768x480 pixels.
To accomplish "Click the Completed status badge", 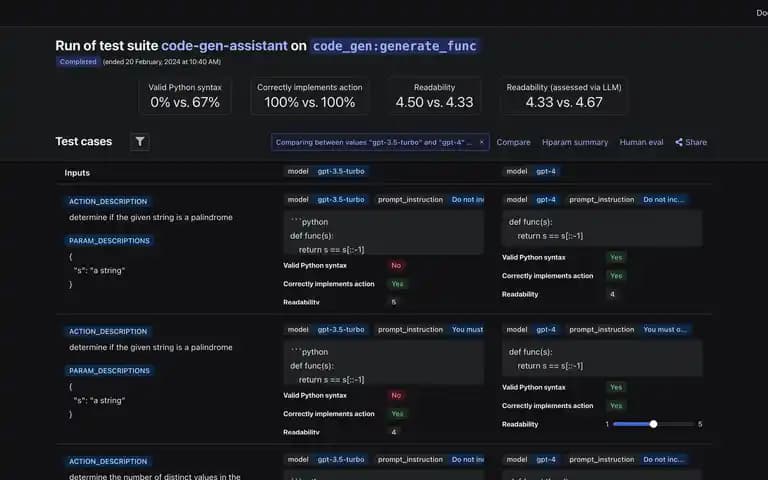I will [x=78, y=62].
